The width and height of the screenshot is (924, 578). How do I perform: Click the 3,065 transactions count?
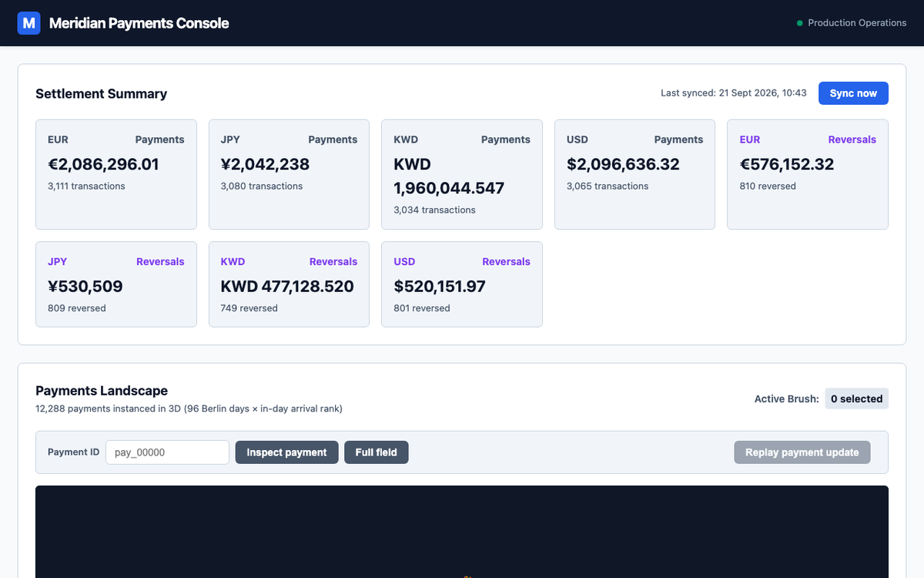click(x=608, y=186)
